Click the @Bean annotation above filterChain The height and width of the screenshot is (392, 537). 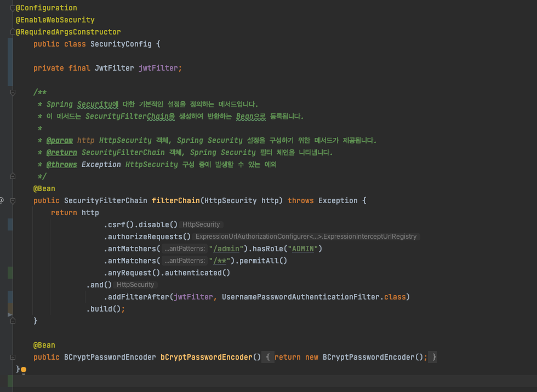point(44,188)
